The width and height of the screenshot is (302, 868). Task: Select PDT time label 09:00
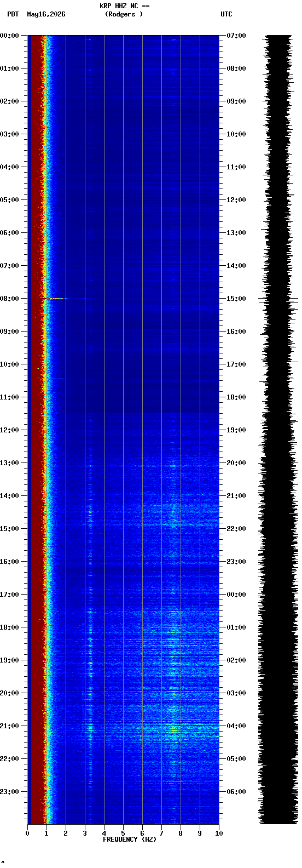9,332
